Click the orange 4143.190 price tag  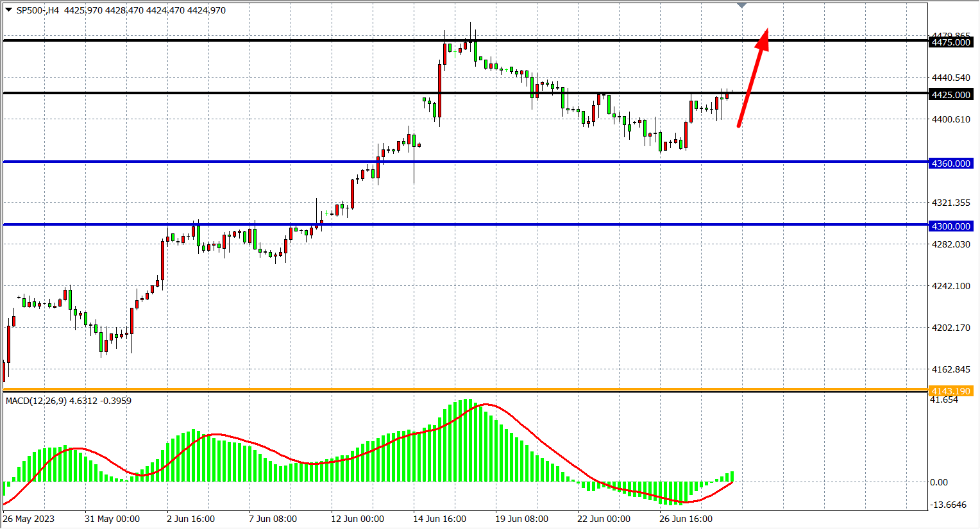950,391
